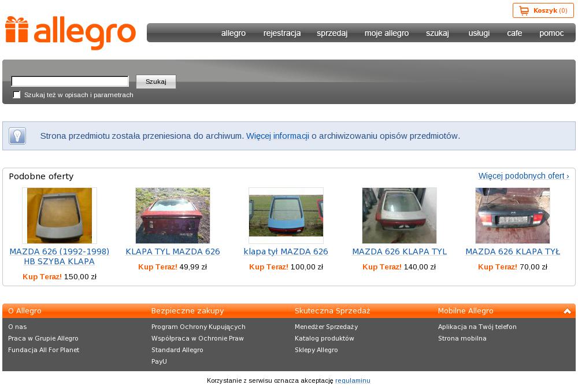Click the Podobne oferty heading
Image resolution: width=578 pixels, height=392 pixels.
point(41,176)
